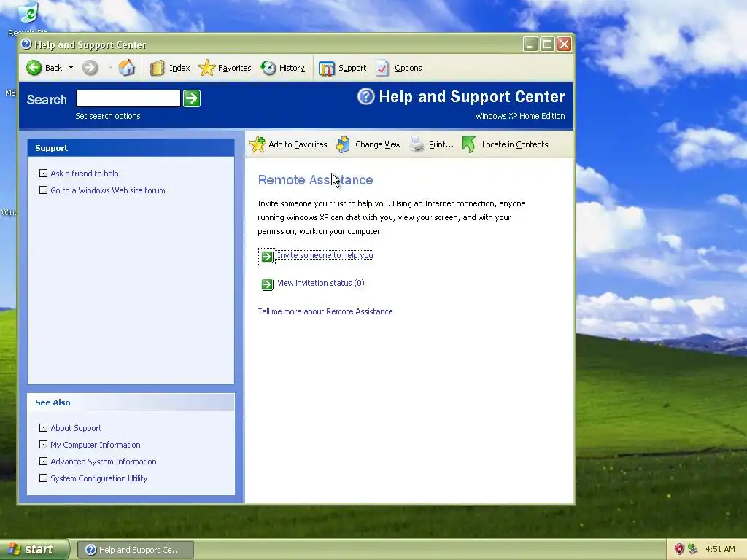This screenshot has height=560, width=747.
Task: Open Favorites star in toolbar
Action: click(x=206, y=68)
